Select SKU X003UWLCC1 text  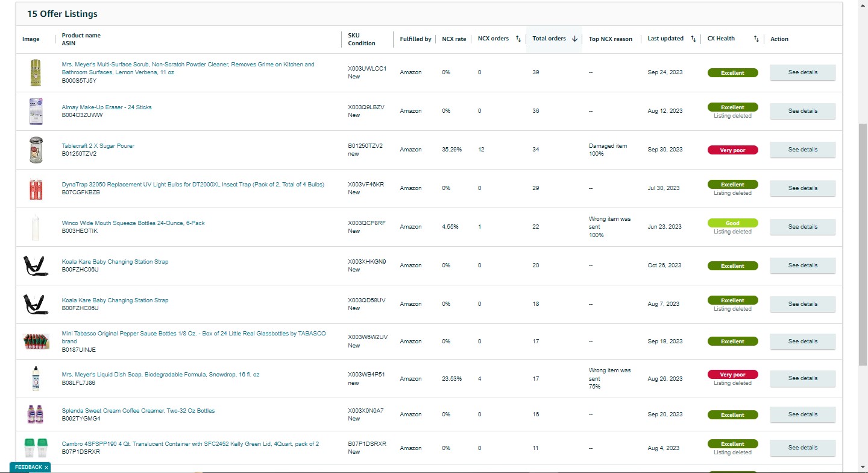coord(367,69)
